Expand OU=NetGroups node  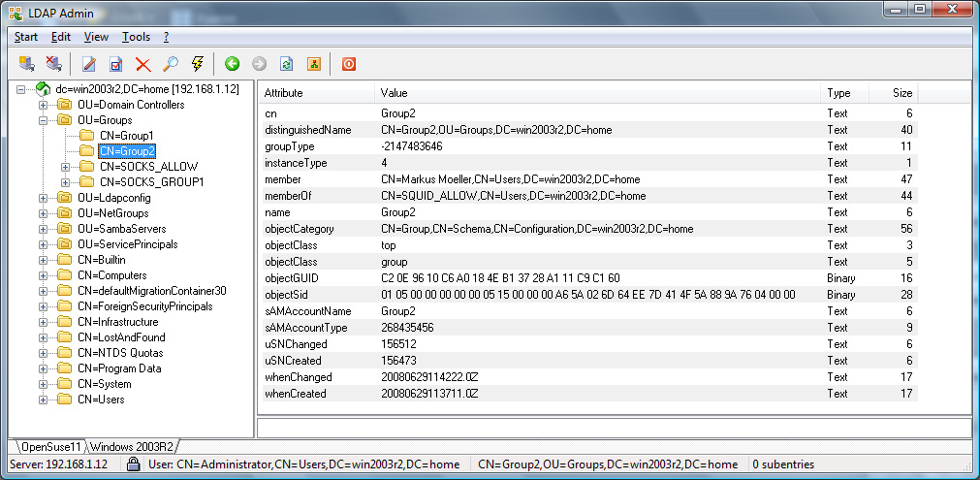tap(43, 213)
